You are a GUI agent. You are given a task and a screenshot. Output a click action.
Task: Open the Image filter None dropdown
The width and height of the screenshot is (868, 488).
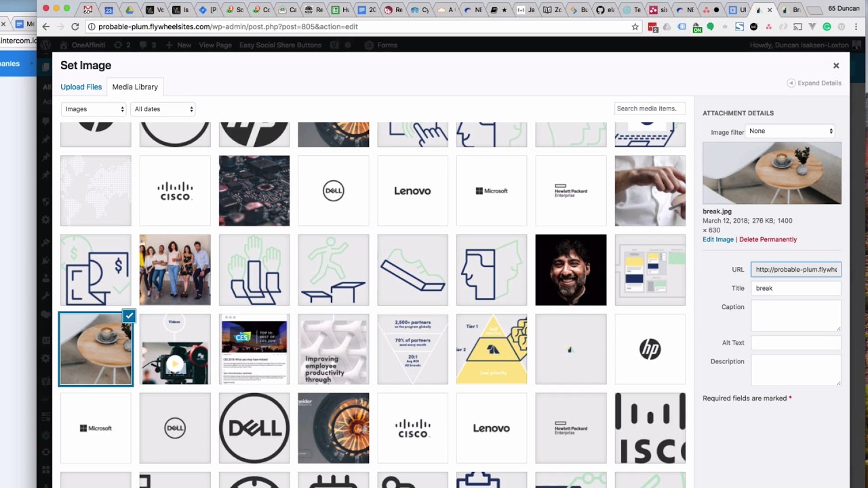coord(790,131)
